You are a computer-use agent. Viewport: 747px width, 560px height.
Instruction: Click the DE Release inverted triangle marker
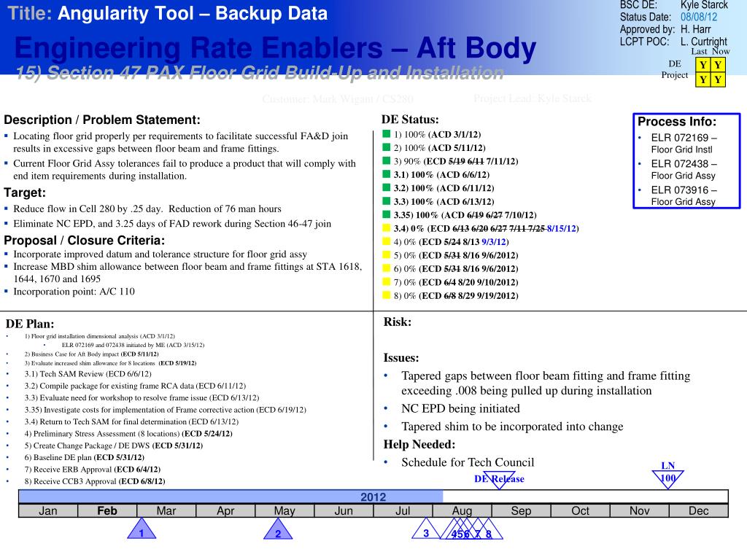pyautogui.click(x=499, y=479)
